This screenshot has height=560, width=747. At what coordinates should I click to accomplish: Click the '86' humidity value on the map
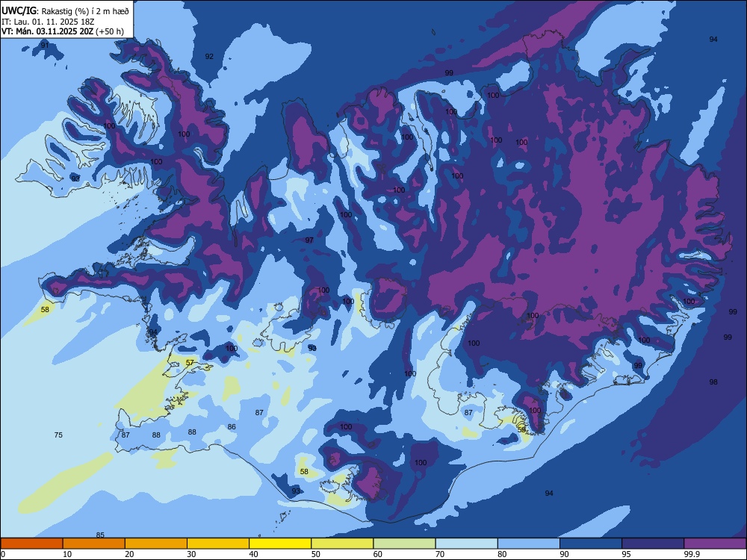232,426
